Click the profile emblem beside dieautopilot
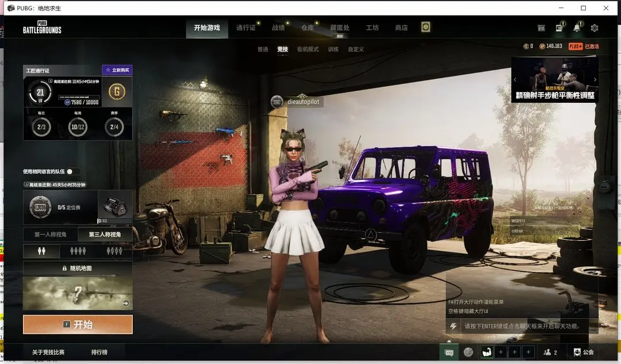The height and width of the screenshot is (364, 621). [277, 102]
